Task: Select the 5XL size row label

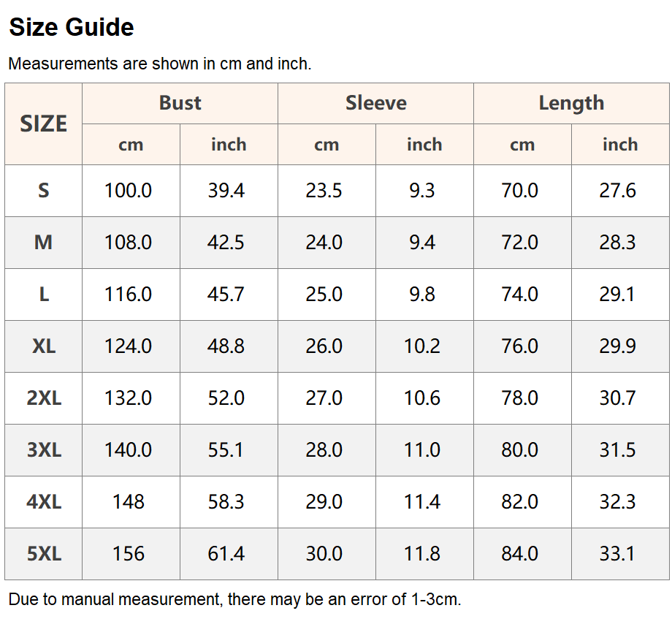Action: click(x=43, y=554)
